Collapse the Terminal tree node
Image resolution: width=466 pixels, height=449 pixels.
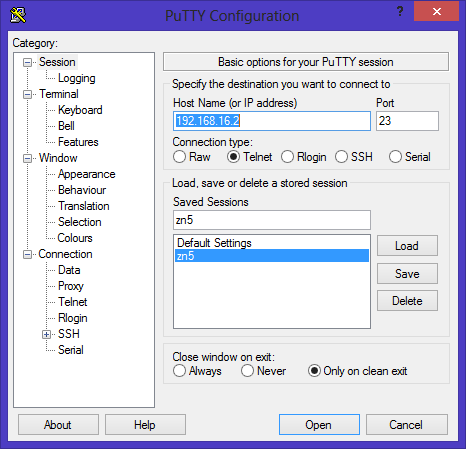[x=27, y=94]
